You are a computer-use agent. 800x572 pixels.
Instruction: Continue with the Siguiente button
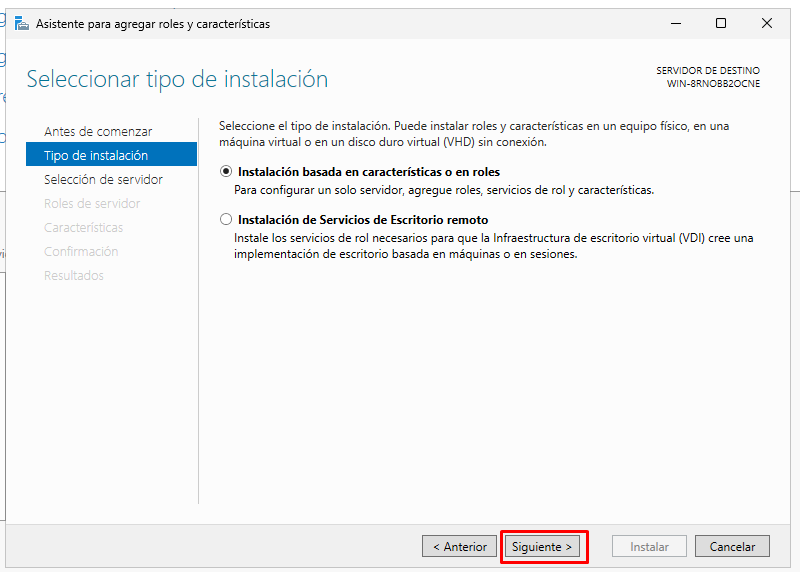pyautogui.click(x=542, y=546)
